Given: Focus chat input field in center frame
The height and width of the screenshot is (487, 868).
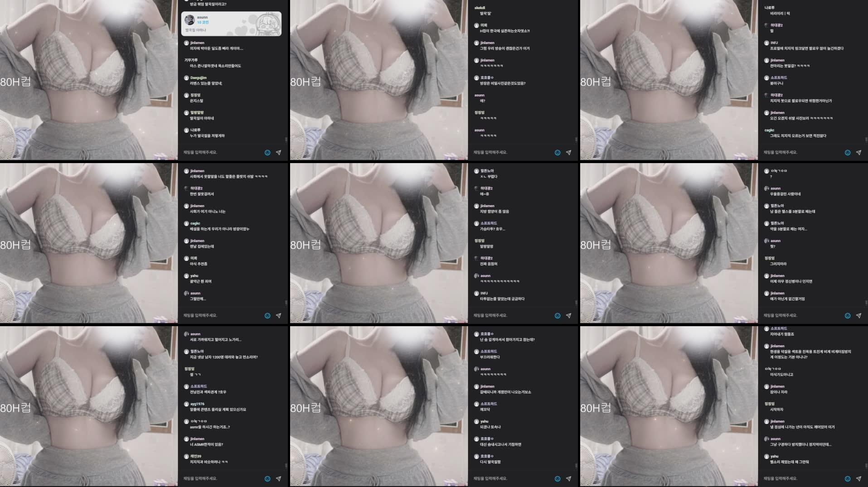Looking at the screenshot, I should click(511, 316).
